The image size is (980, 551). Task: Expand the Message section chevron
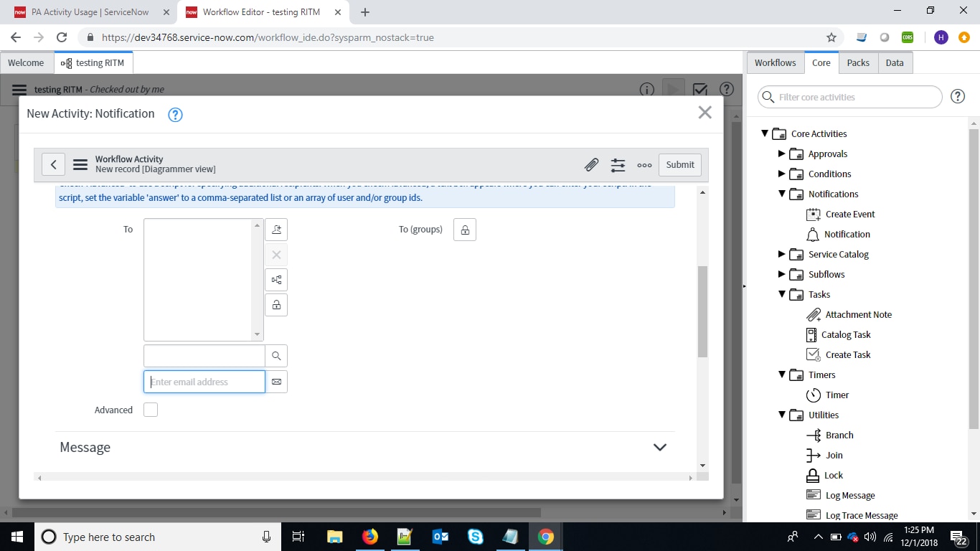[x=660, y=447]
